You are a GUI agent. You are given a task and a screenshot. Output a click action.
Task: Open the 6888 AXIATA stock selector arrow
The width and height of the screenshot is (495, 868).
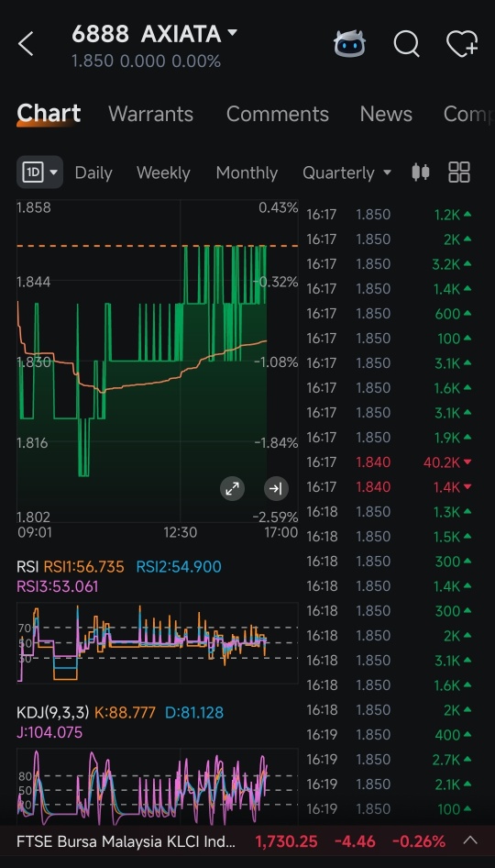[x=232, y=33]
